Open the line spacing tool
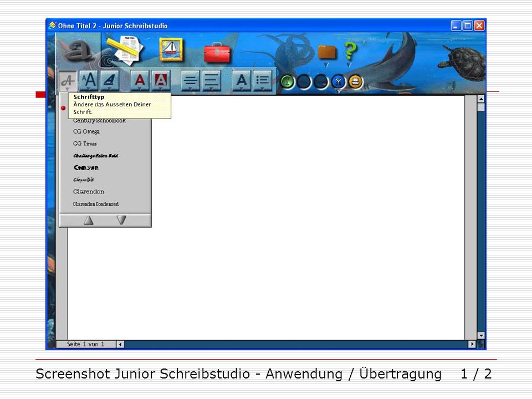This screenshot has height=399, width=532. tap(211, 81)
